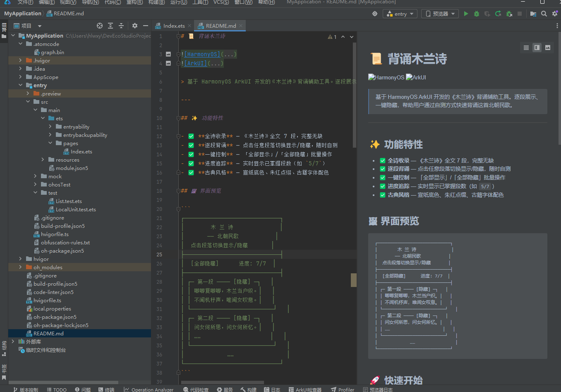Viewport: 561px width, 392px height.
Task: Toggle the 逐段背诵 checkbox in the preview
Action: pyautogui.click(x=383, y=169)
